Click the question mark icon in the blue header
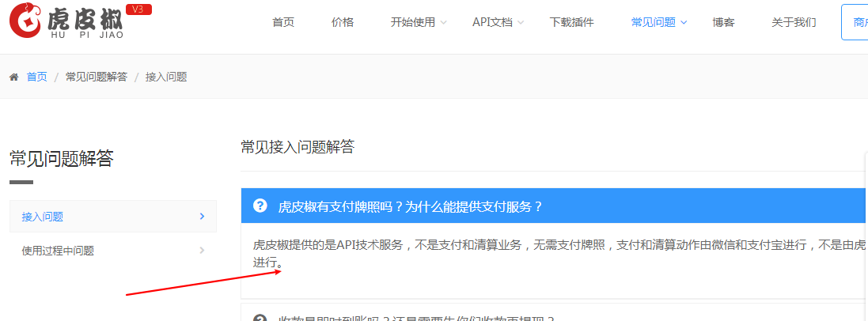The width and height of the screenshot is (868, 321). coord(260,206)
